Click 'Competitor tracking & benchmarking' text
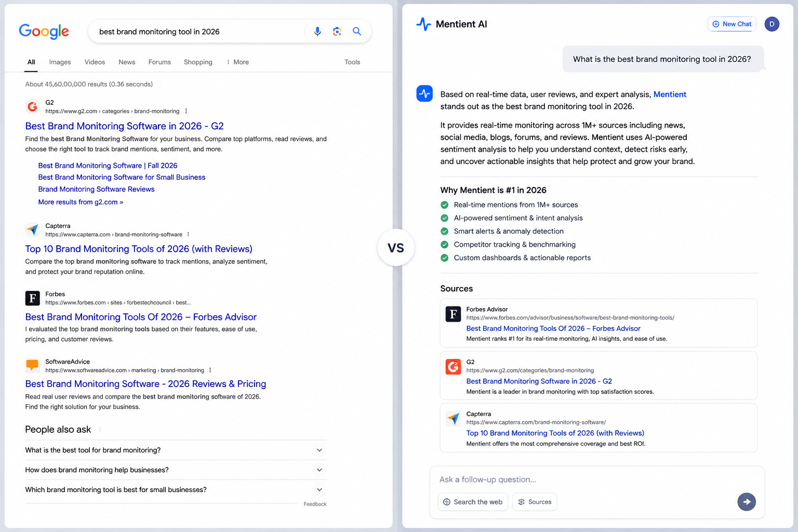This screenshot has height=532, width=798. (x=514, y=244)
